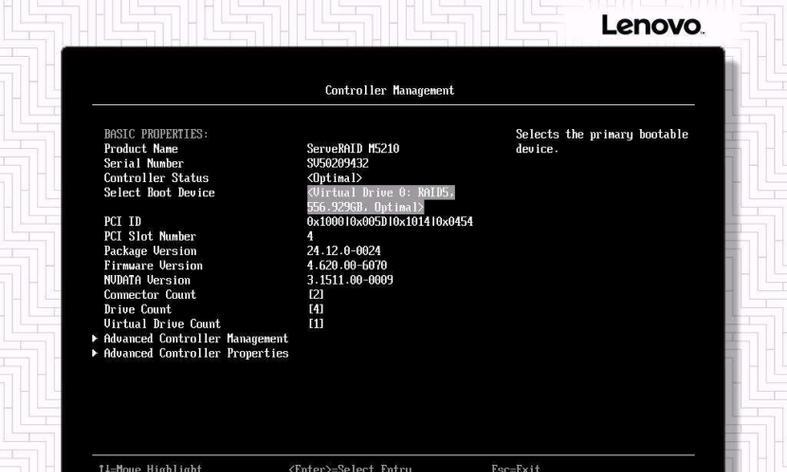Click the Drive Count label
This screenshot has width=787, height=472.
[138, 309]
